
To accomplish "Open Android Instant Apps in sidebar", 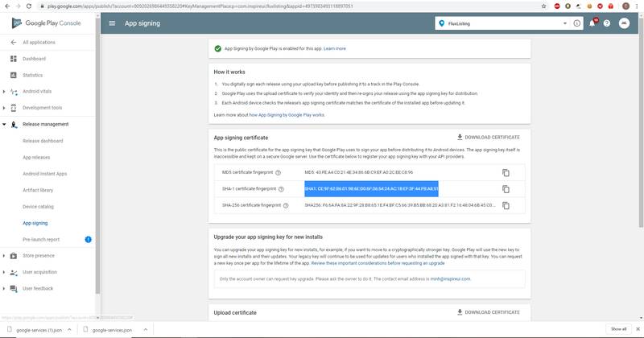I will click(45, 174).
